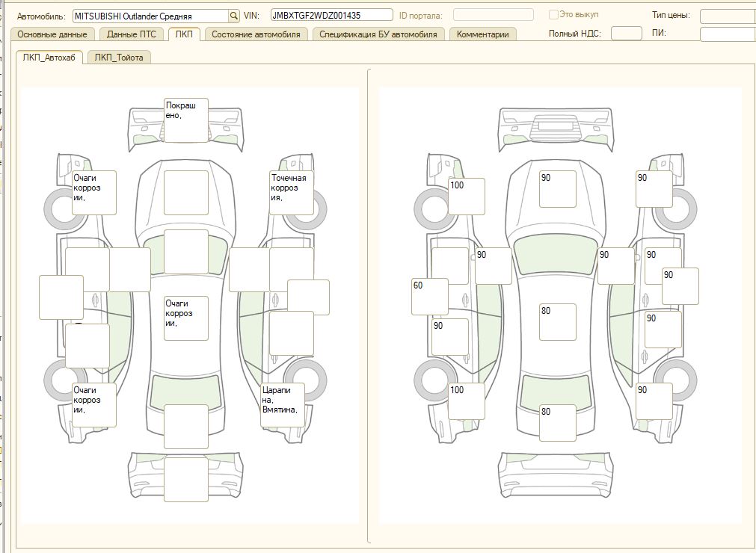
Task: Click the Тип цены field
Action: click(x=728, y=16)
